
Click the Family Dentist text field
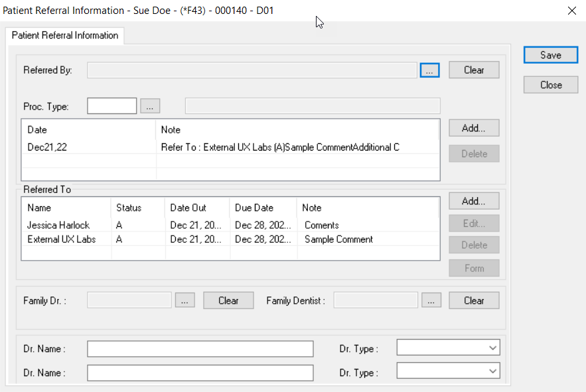pos(376,300)
